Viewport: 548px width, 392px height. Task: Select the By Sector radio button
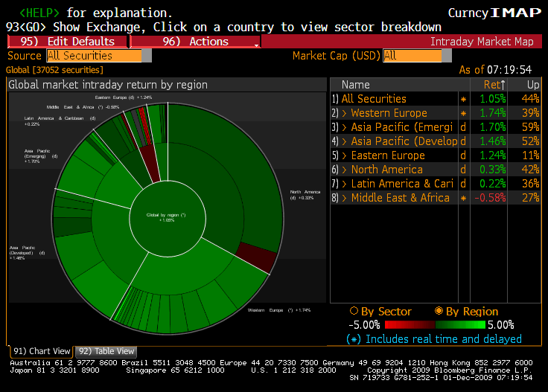pyautogui.click(x=354, y=312)
